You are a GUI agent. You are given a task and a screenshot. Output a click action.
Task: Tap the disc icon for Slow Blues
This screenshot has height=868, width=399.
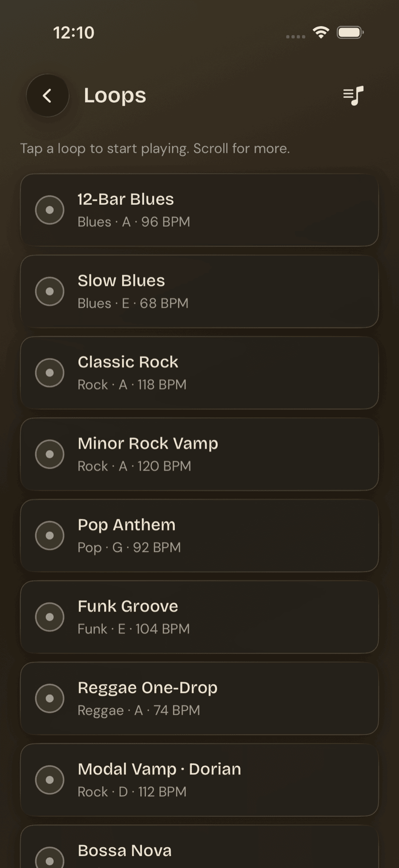point(50,291)
